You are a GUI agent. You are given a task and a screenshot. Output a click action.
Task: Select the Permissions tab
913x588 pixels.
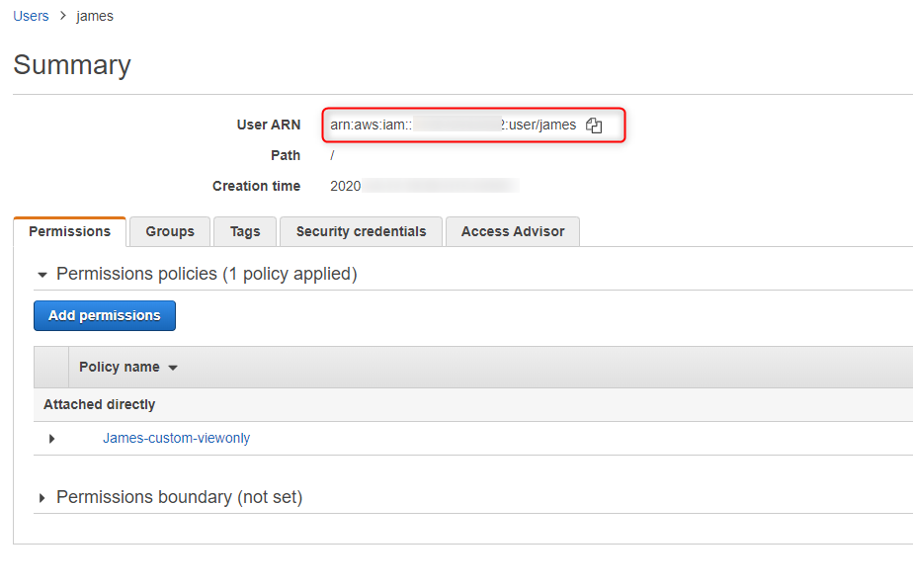[x=69, y=231]
